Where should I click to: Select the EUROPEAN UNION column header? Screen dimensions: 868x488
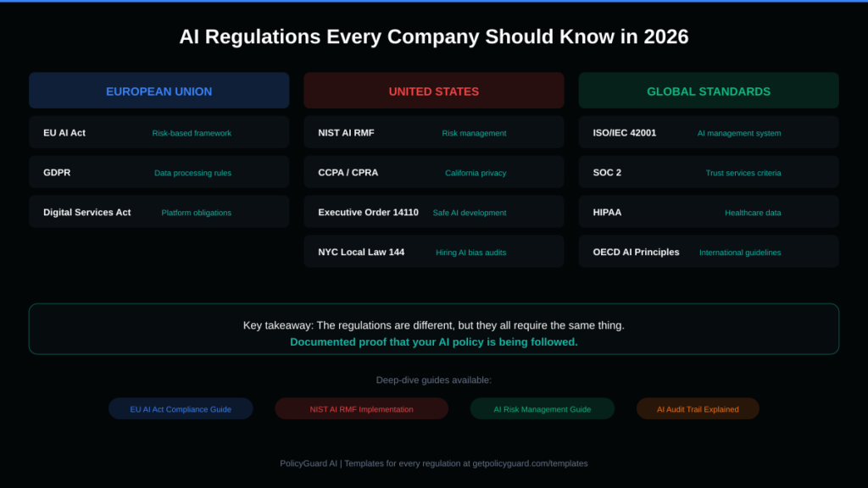click(159, 90)
